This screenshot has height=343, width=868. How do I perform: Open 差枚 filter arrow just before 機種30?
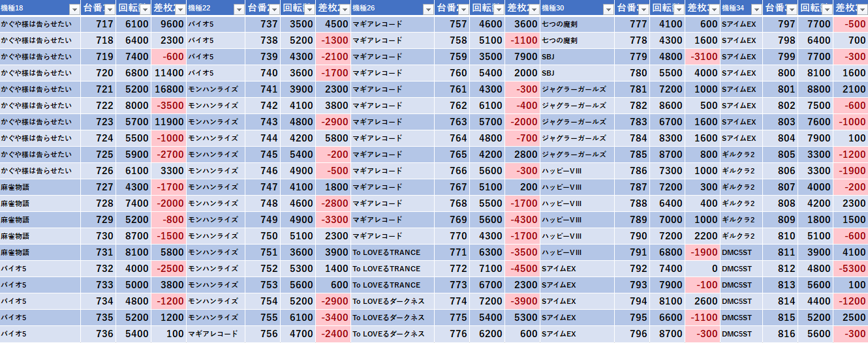click(534, 8)
